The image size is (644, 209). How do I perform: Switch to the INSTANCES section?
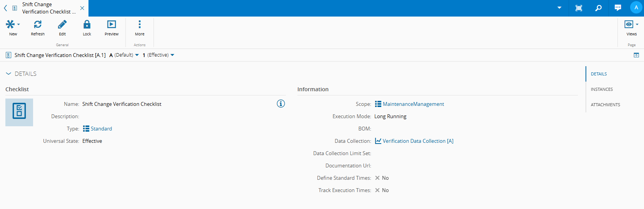602,89
